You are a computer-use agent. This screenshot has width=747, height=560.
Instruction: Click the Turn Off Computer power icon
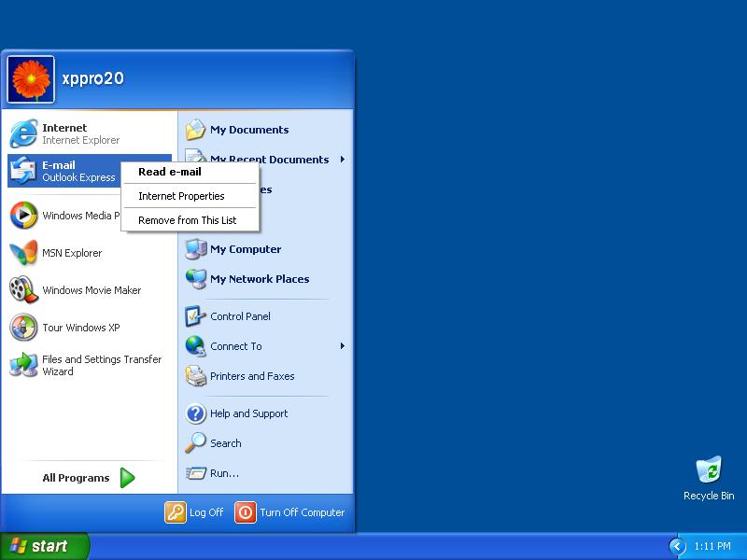tap(246, 512)
